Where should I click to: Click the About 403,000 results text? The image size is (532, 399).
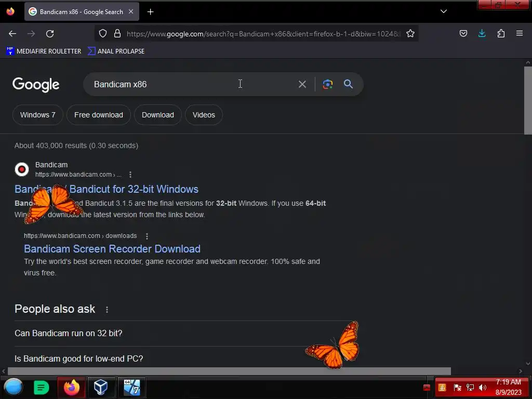[76, 145]
